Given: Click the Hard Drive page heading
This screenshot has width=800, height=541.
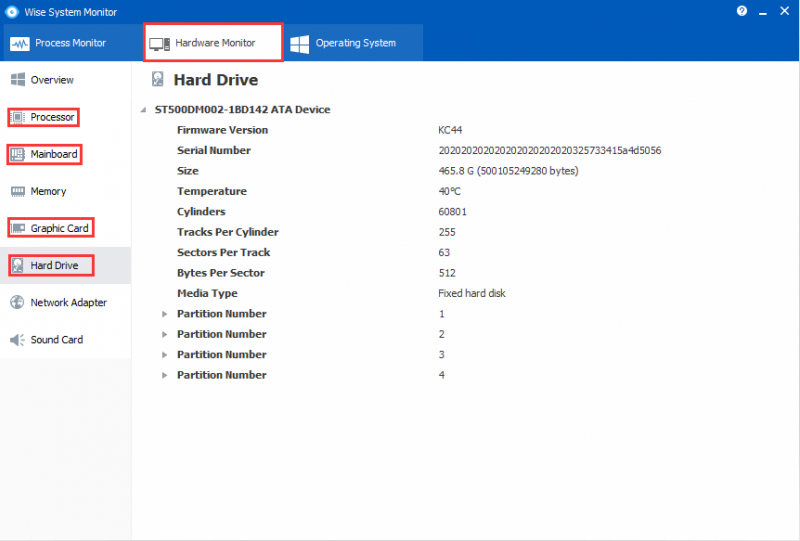Looking at the screenshot, I should point(216,80).
